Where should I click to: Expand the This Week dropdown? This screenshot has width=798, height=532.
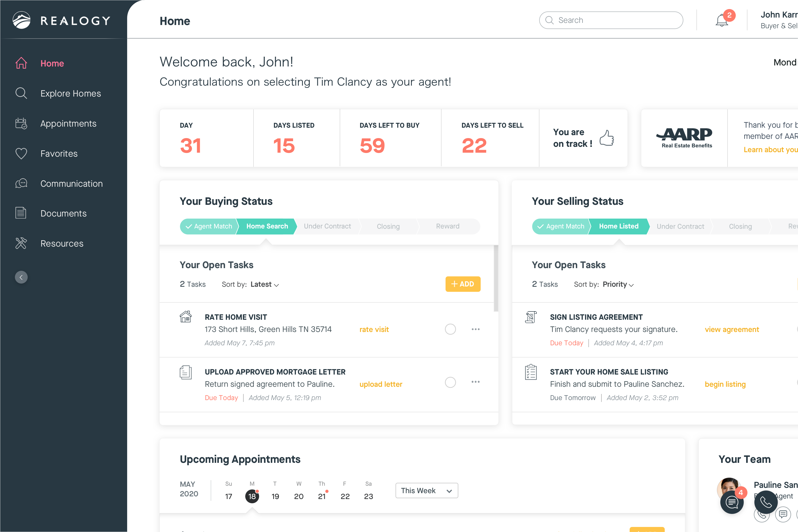(x=426, y=491)
